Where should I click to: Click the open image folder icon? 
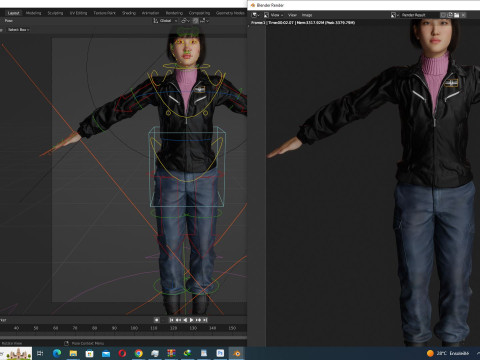point(457,15)
